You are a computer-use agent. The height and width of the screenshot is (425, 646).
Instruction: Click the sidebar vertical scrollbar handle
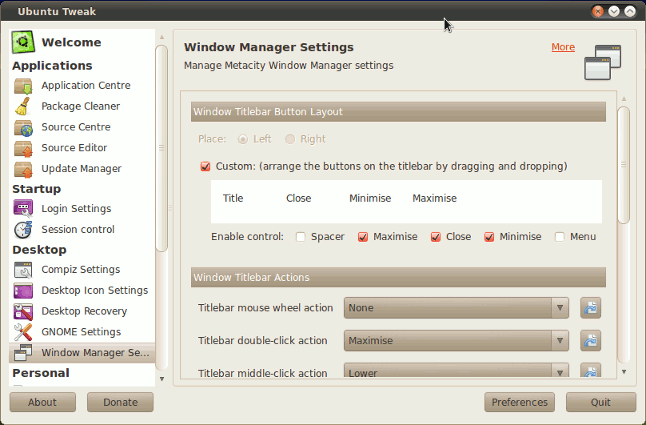[x=162, y=148]
